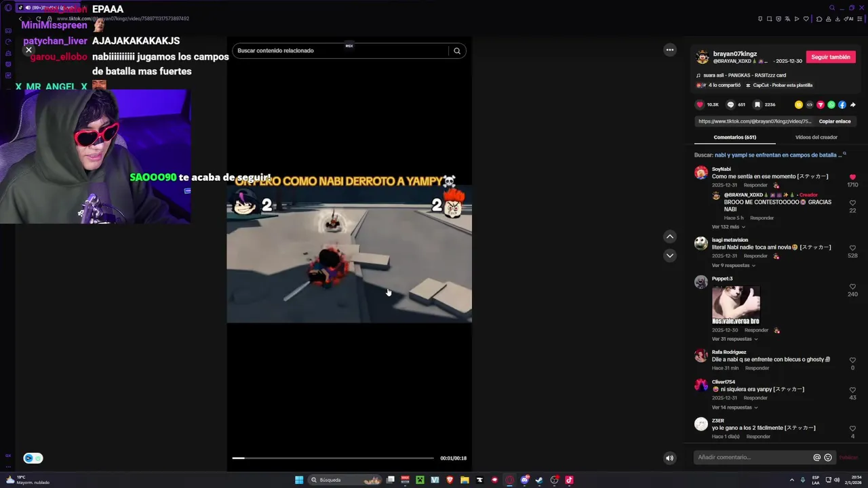Open brayan07kingz profile name
The width and height of the screenshot is (868, 488).
pos(734,54)
